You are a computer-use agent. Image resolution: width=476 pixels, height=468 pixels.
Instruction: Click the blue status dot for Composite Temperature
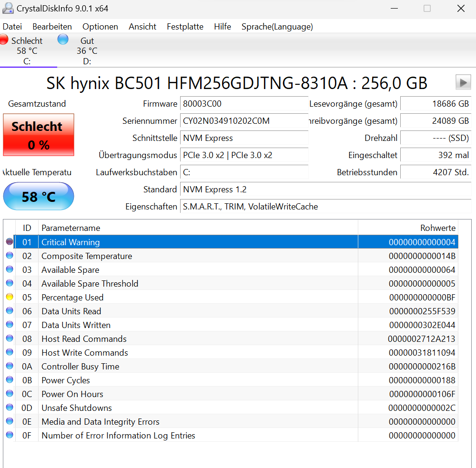(x=10, y=255)
